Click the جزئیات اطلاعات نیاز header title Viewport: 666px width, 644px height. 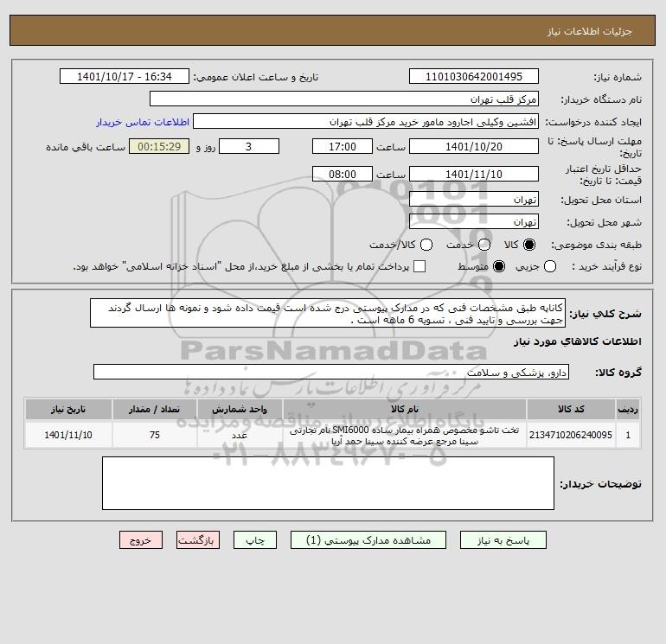(590, 31)
